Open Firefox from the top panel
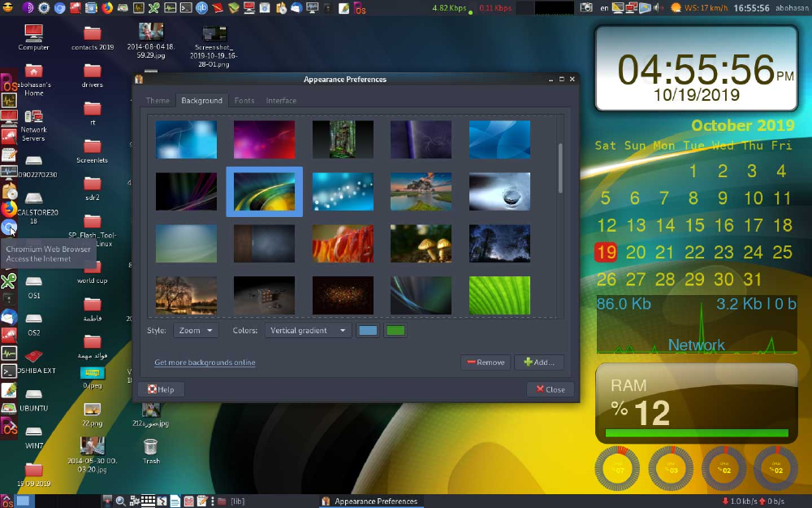The width and height of the screenshot is (812, 508). 107,8
